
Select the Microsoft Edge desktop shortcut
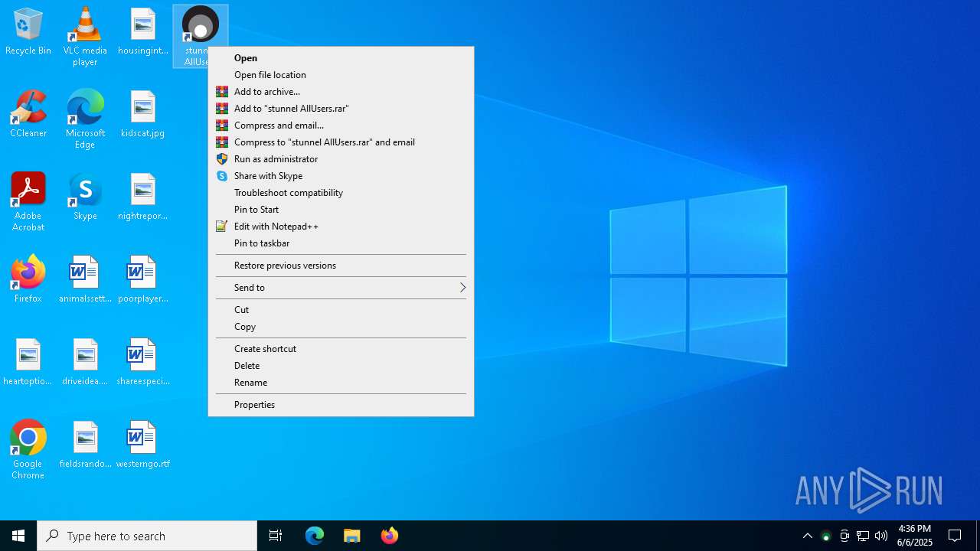point(85,119)
